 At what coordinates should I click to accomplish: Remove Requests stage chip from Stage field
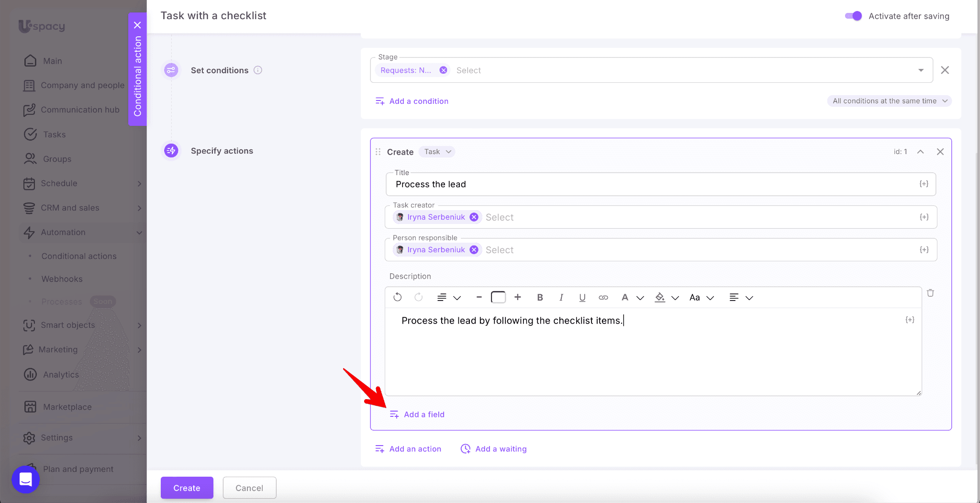444,70
